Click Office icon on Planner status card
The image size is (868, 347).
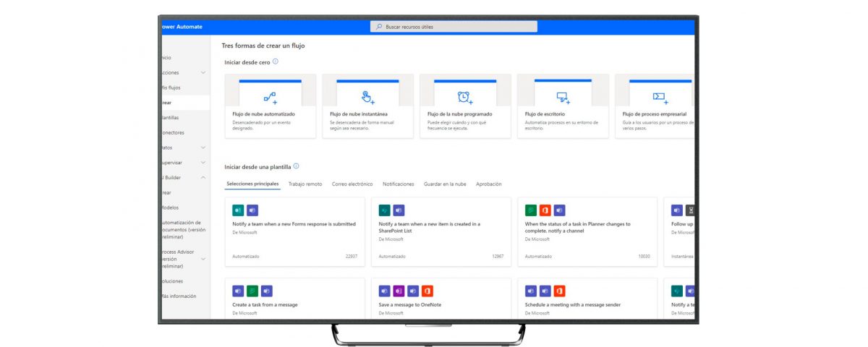click(x=545, y=210)
